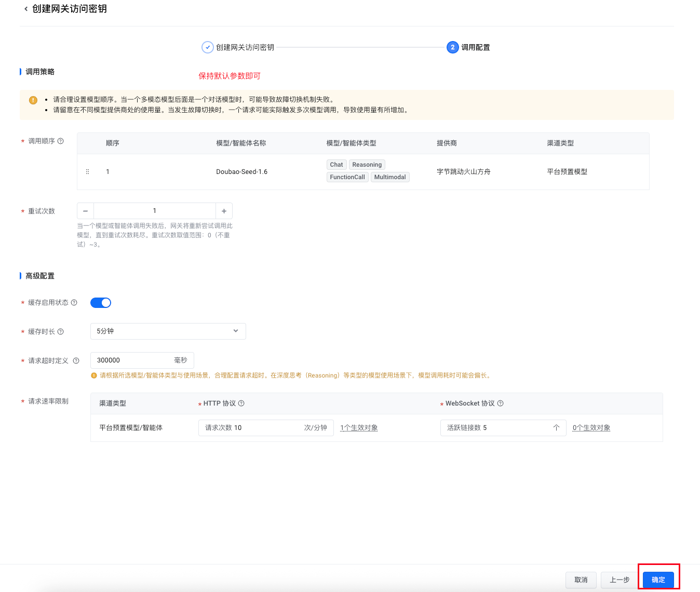Open the 1个生效对象 link
Viewport: 700px width, 592px height.
pyautogui.click(x=359, y=428)
